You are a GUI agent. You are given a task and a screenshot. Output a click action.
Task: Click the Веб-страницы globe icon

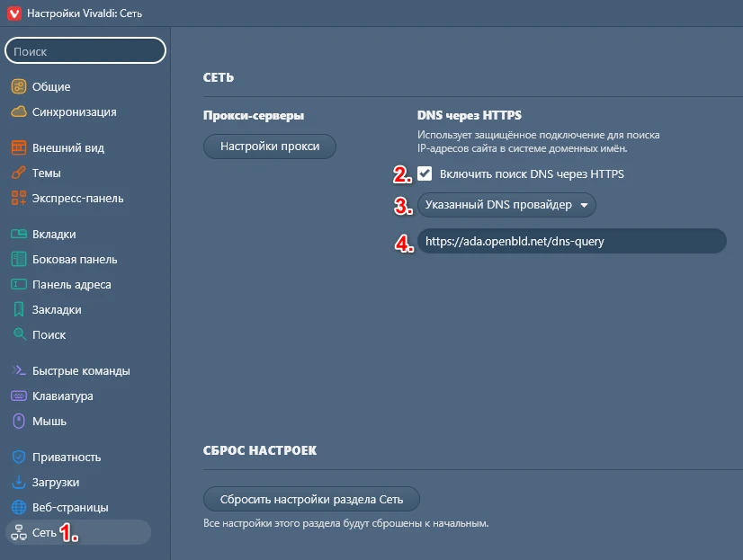pos(19,507)
